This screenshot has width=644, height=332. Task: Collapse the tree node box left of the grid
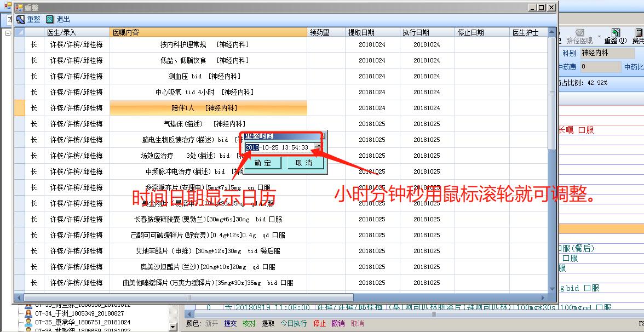tap(8, 32)
